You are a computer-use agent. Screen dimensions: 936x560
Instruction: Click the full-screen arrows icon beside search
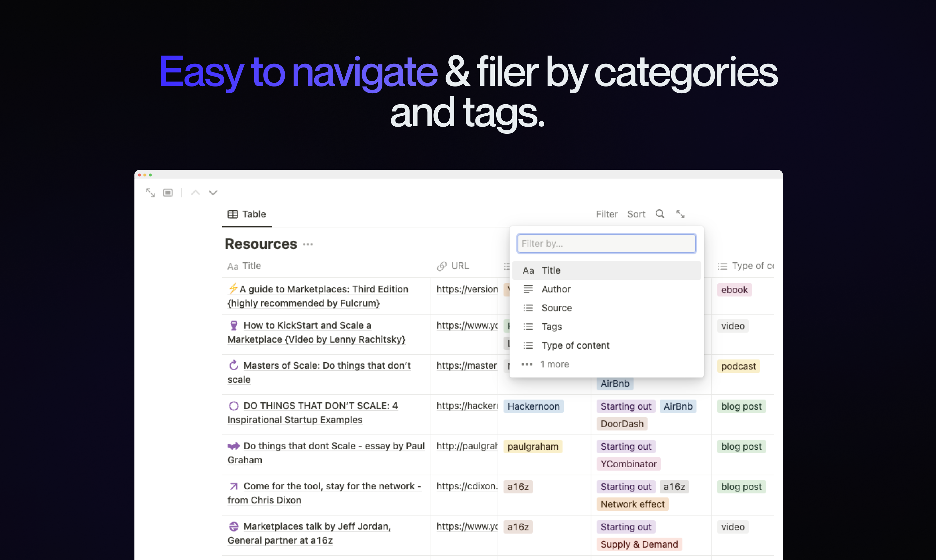click(680, 214)
